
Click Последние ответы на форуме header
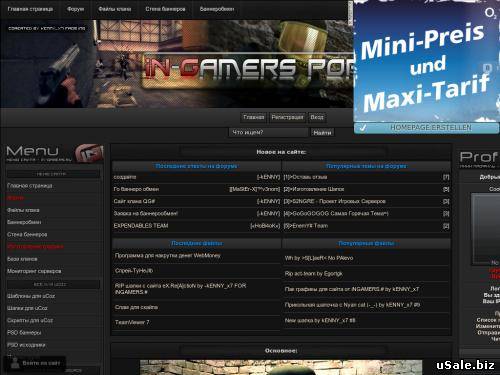click(196, 166)
